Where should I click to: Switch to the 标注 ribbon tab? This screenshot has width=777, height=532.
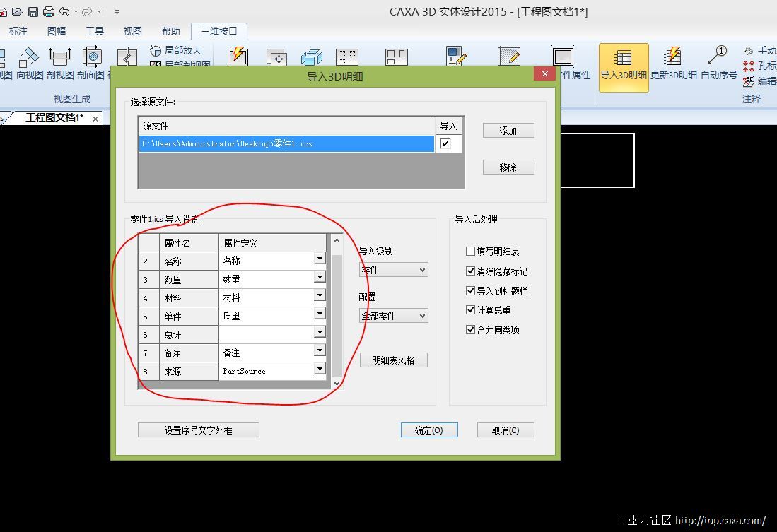coord(18,31)
